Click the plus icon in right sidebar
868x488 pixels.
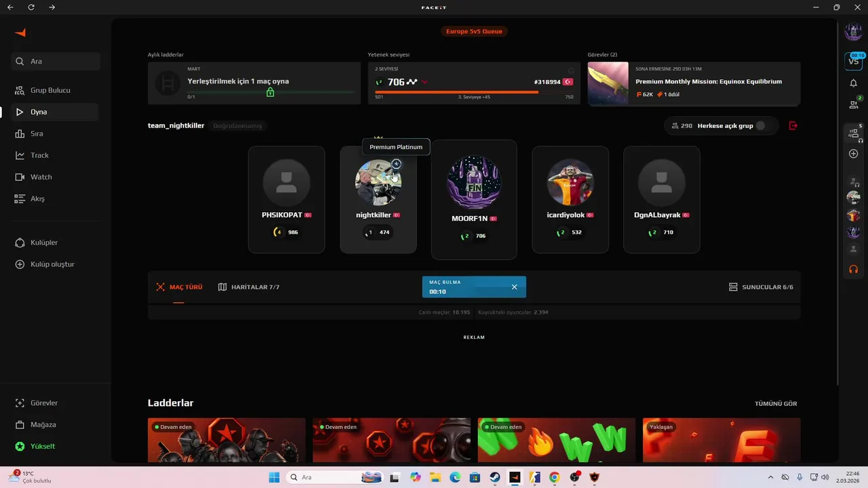point(854,154)
